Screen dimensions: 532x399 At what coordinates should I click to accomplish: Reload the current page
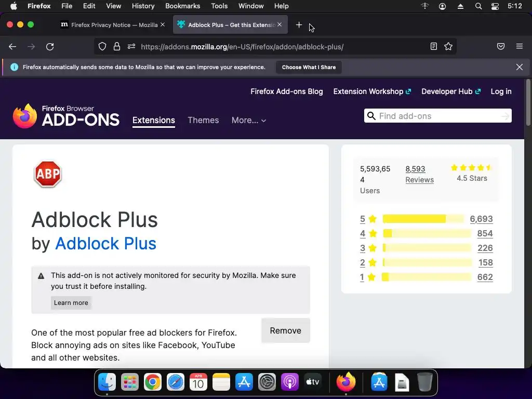point(50,47)
